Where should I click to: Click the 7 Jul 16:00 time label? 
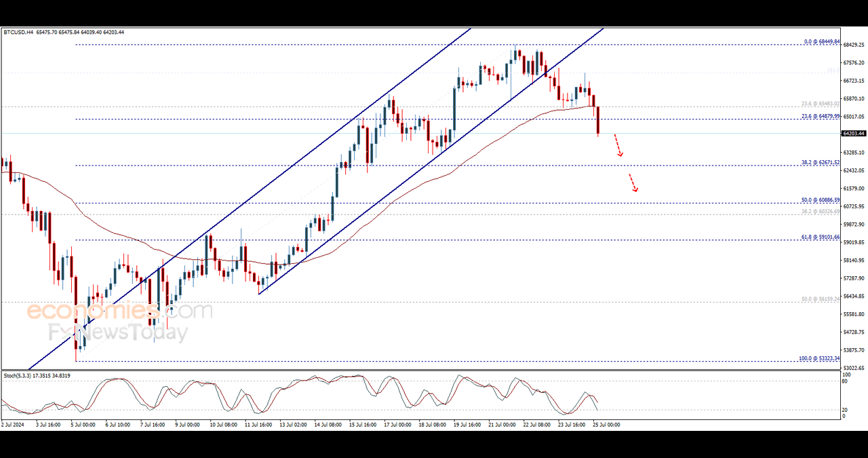(153, 425)
